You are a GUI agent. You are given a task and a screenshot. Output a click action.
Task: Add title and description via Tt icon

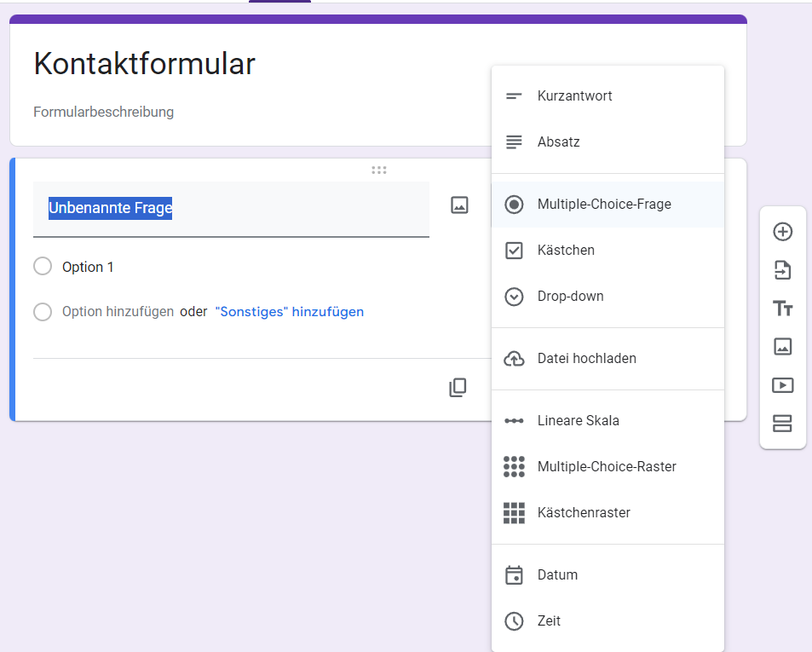point(782,309)
